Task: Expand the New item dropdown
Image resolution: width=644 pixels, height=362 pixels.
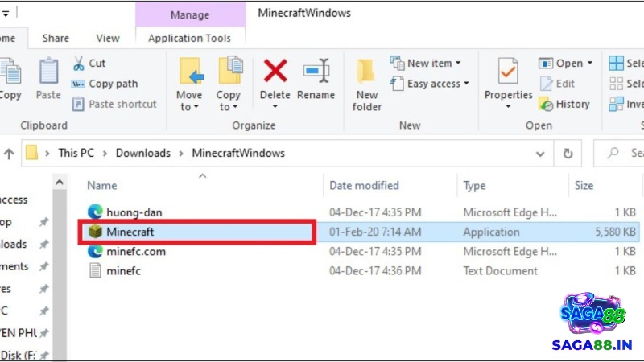Action: (x=458, y=64)
